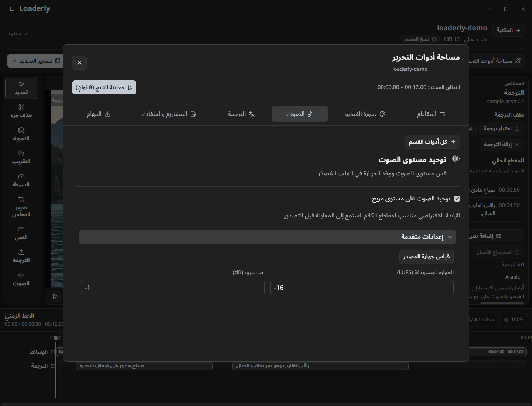Click the project title loaderly-demo
Image resolution: width=532 pixels, height=406 pixels.
click(x=462, y=28)
